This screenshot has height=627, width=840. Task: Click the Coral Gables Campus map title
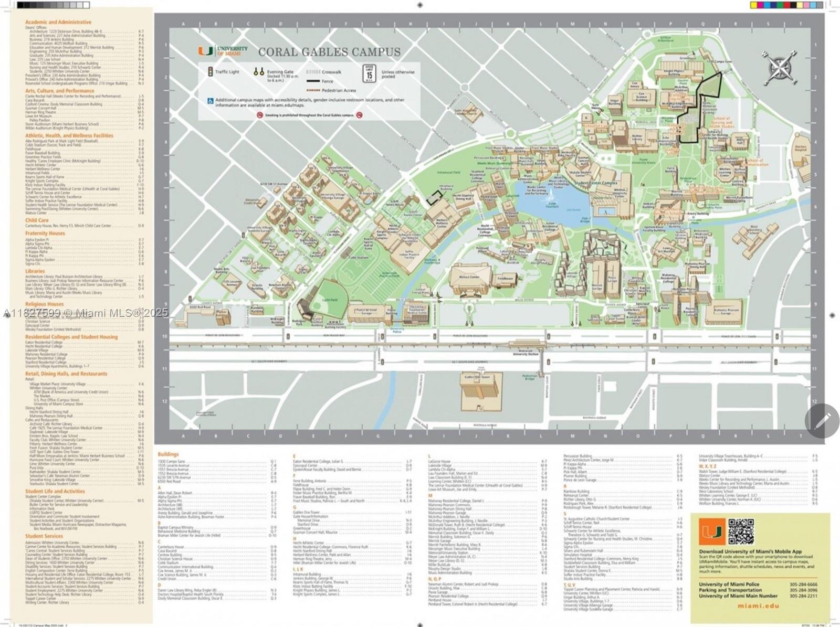click(x=329, y=52)
